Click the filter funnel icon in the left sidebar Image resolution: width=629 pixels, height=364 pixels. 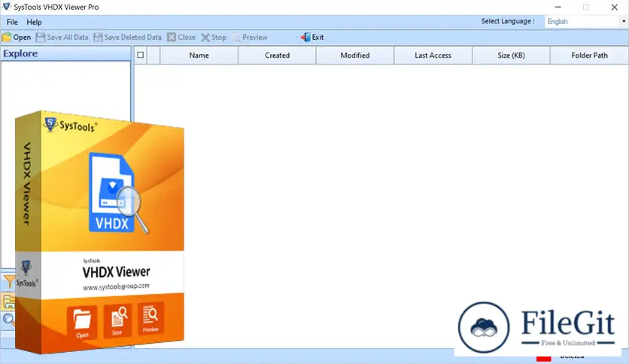pos(8,282)
